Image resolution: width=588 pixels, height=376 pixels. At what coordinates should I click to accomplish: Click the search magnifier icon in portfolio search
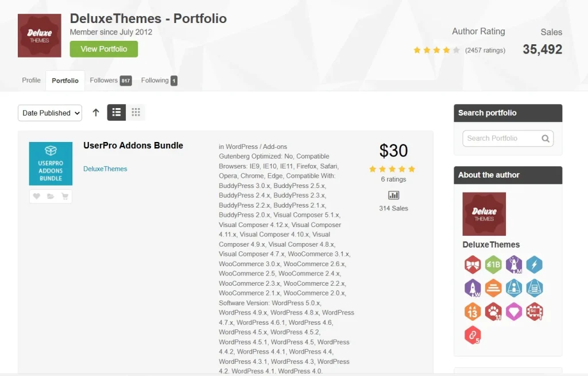click(546, 139)
